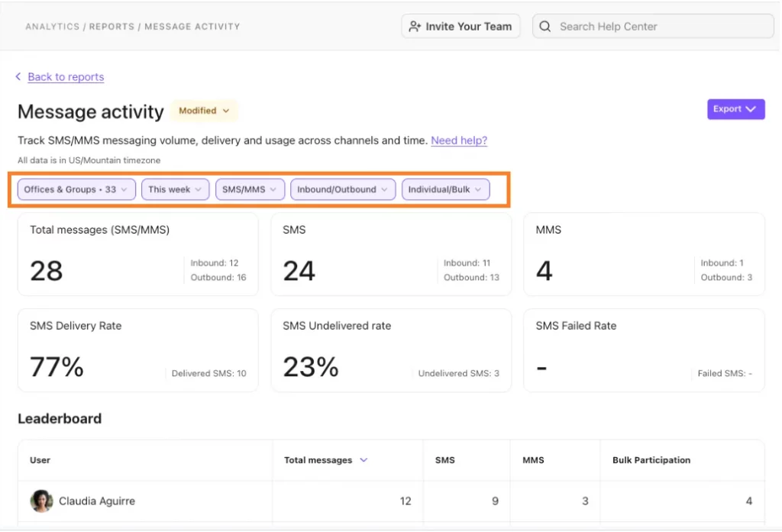The image size is (782, 532).
Task: Expand the Individual/Bulk filter
Action: click(x=445, y=189)
